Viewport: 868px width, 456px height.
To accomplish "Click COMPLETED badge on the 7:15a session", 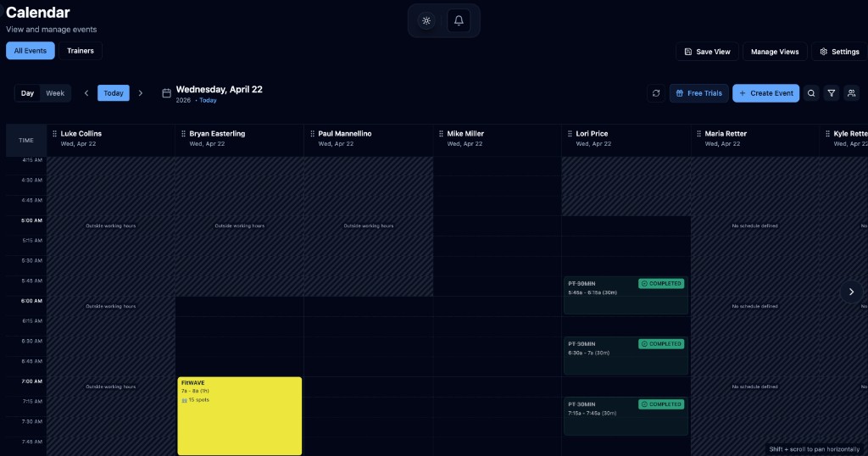I will coord(661,404).
